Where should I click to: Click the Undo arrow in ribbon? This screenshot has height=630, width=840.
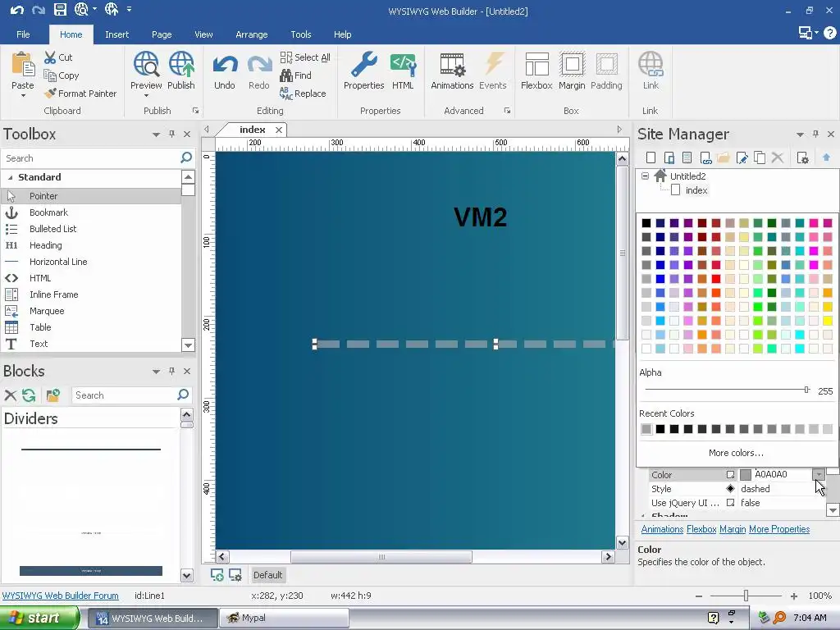(x=225, y=66)
